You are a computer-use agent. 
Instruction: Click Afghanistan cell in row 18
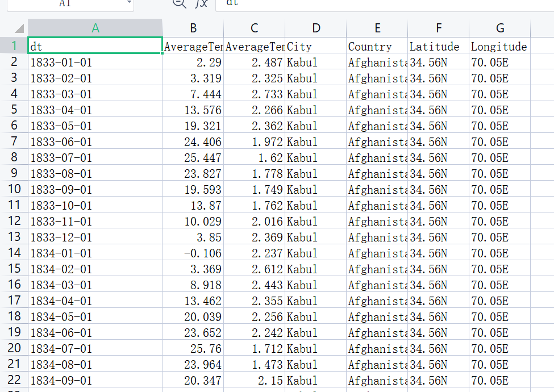pyautogui.click(x=377, y=316)
